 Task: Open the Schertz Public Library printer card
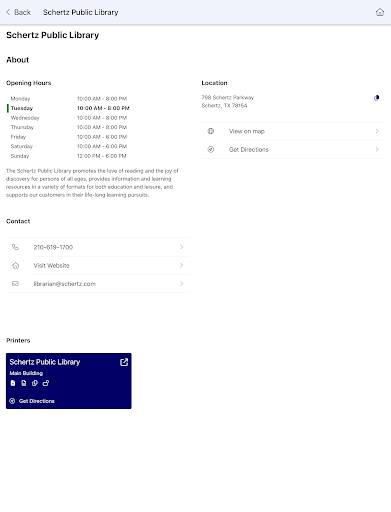tap(69, 381)
